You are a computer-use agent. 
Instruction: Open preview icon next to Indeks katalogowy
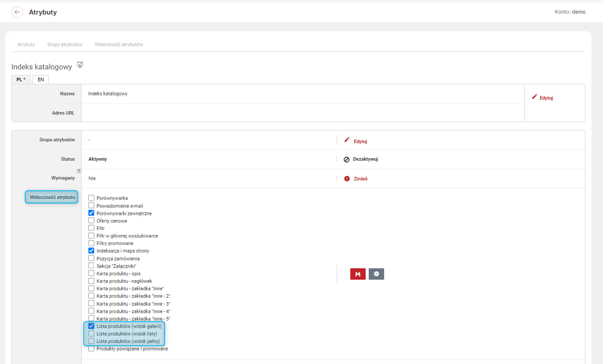79,65
